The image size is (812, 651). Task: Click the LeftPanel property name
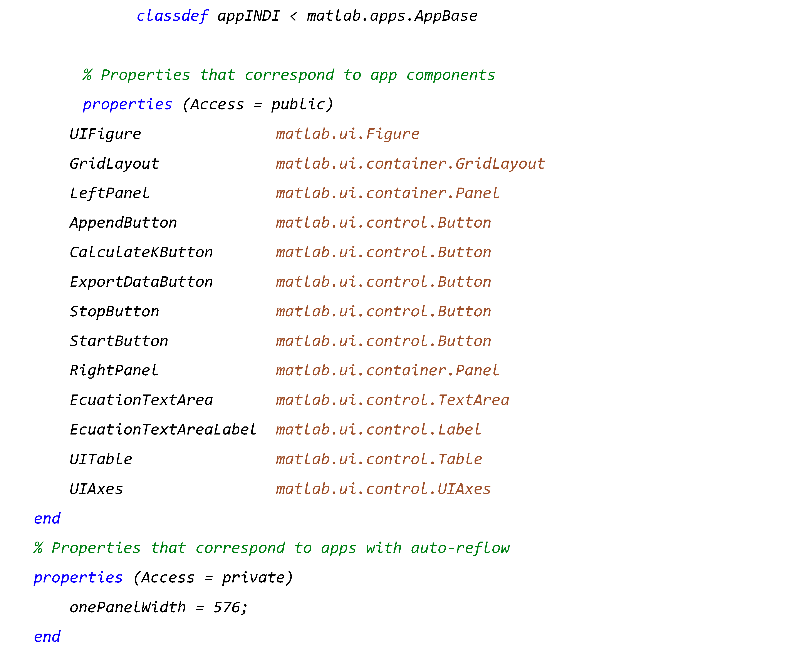pos(110,193)
